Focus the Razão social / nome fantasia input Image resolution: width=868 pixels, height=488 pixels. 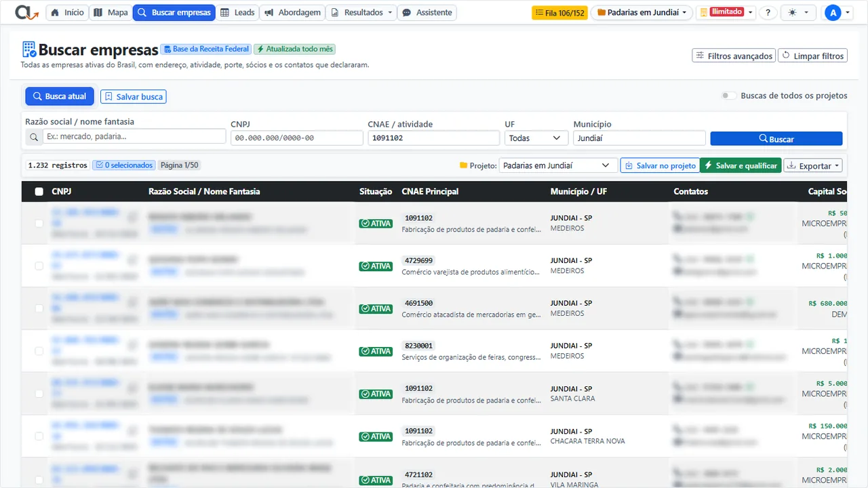[x=134, y=137]
